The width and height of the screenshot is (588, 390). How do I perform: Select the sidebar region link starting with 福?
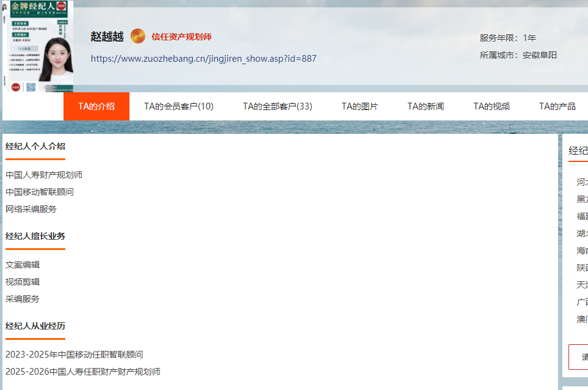coord(582,216)
